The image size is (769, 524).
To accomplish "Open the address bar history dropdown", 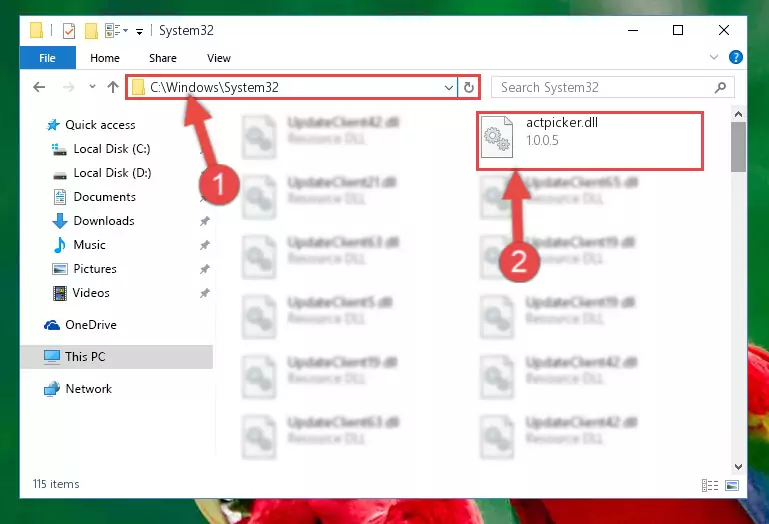I will pyautogui.click(x=449, y=88).
